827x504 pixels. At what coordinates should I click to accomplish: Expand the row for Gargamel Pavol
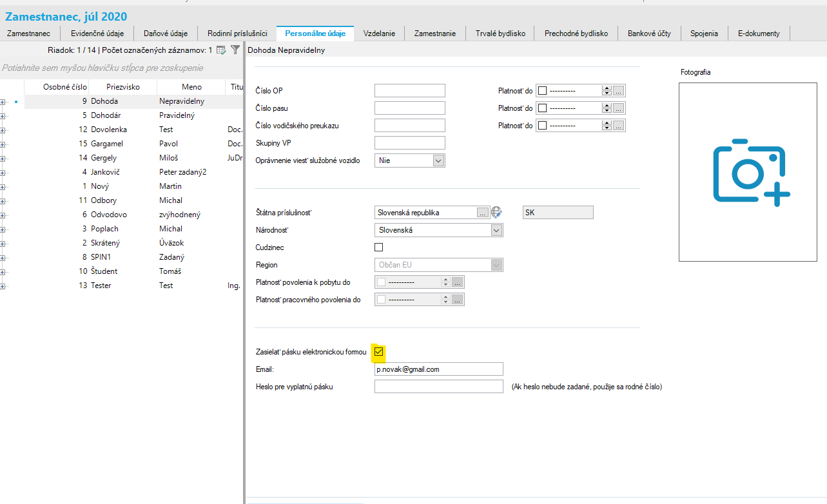(3, 144)
